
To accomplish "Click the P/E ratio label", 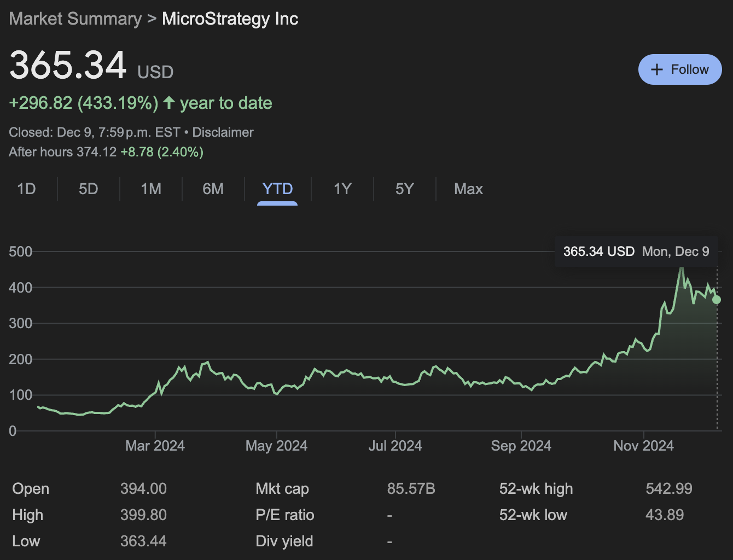I will [x=285, y=515].
